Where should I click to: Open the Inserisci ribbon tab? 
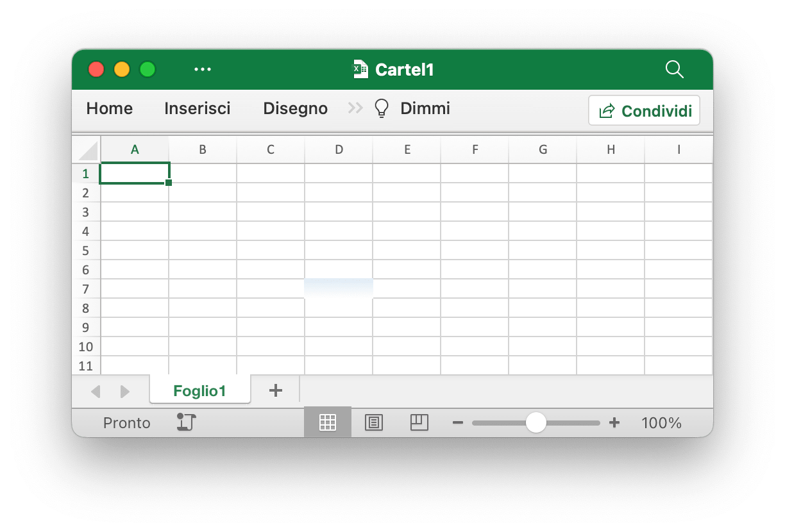tap(198, 108)
